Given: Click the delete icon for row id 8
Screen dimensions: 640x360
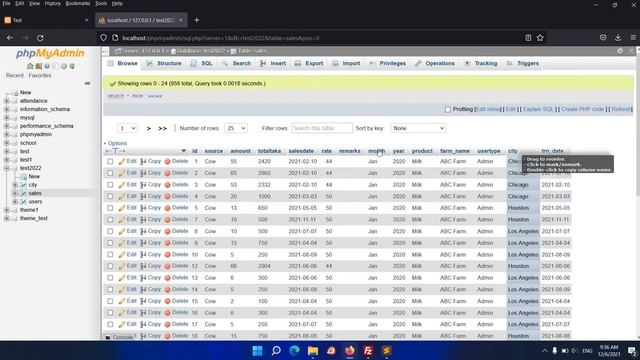Looking at the screenshot, I should click(x=167, y=231).
